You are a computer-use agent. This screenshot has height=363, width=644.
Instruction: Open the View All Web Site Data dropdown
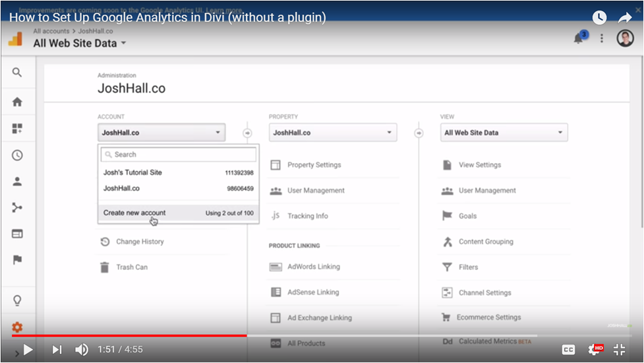[504, 133]
